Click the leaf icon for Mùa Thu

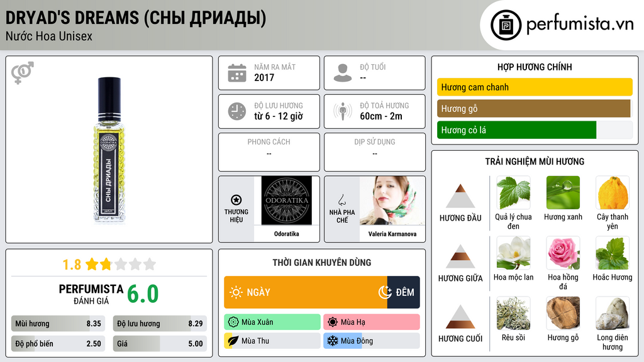[x=233, y=341]
